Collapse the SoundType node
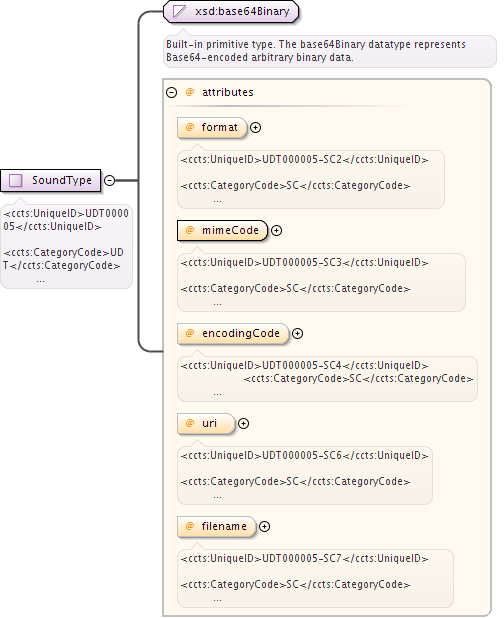The width and height of the screenshot is (504, 618). (110, 181)
